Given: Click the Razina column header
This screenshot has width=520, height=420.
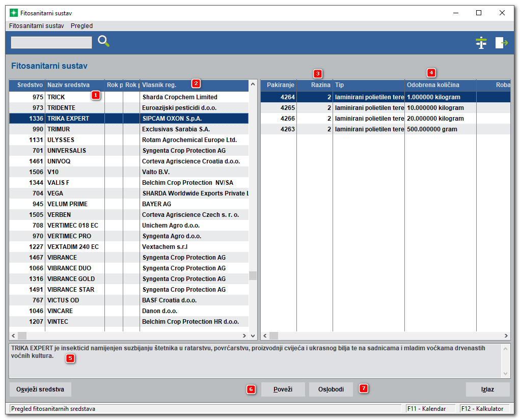Looking at the screenshot, I should 315,85.
